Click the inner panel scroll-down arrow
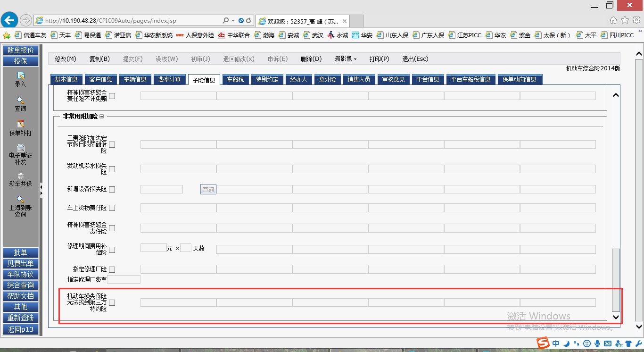 [615, 317]
